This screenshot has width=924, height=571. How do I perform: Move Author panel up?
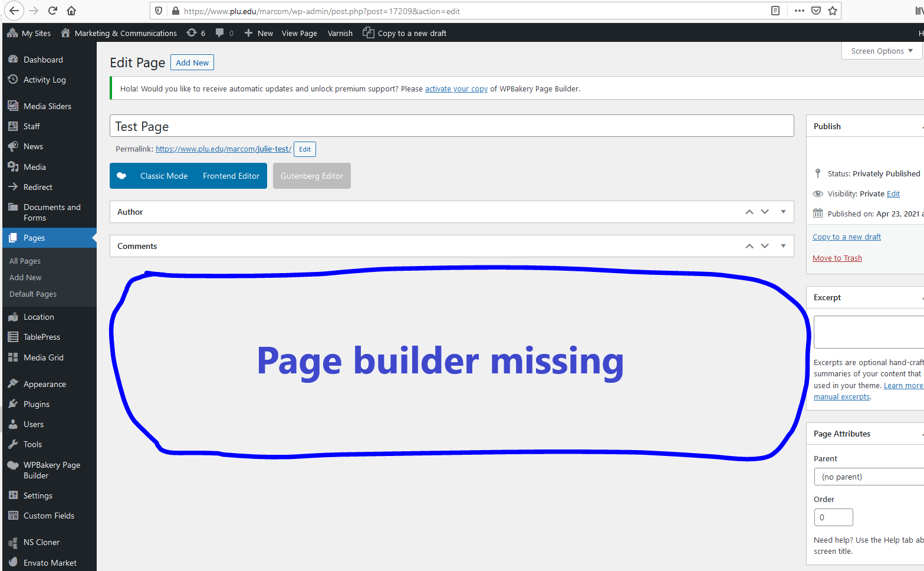749,212
